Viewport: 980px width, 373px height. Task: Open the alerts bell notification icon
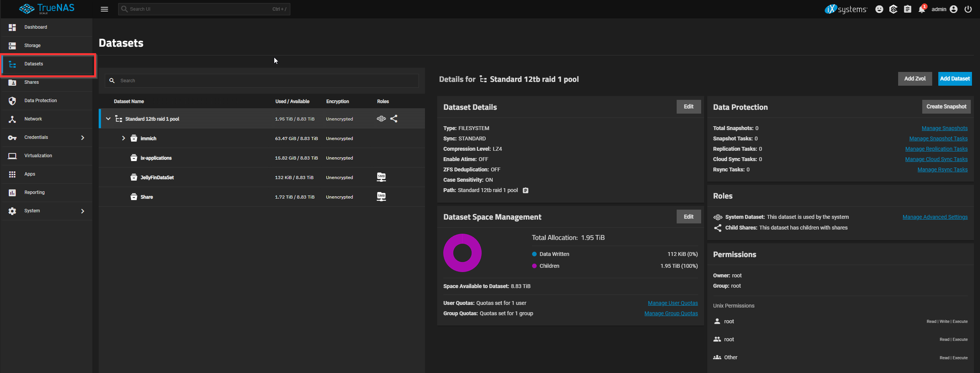tap(921, 9)
